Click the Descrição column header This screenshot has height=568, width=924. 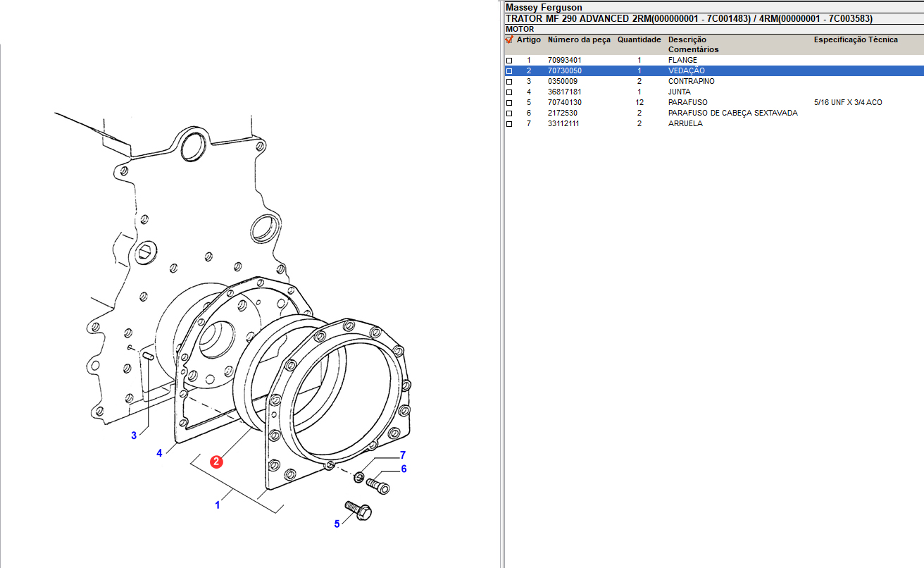(687, 40)
